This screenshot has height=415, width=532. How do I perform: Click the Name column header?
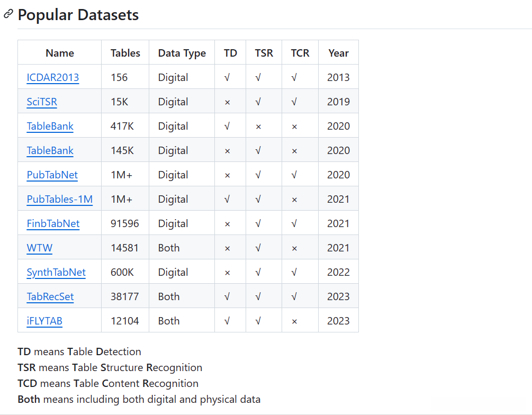point(60,53)
